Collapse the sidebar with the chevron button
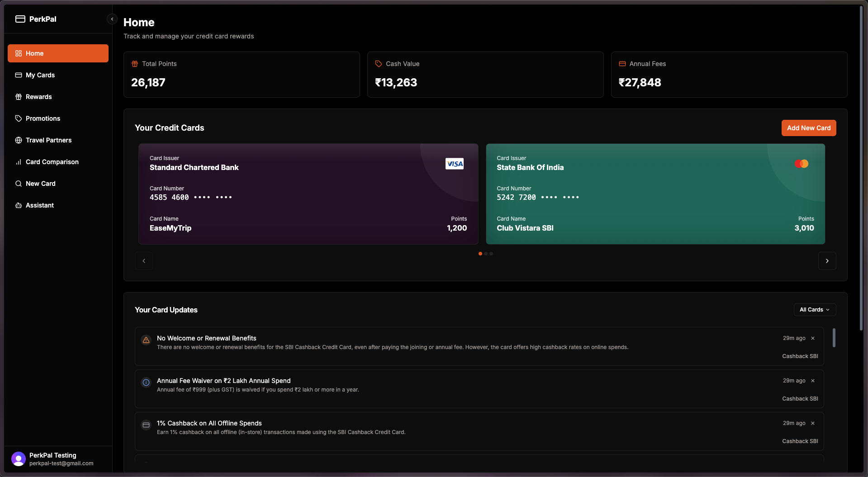 tap(112, 19)
